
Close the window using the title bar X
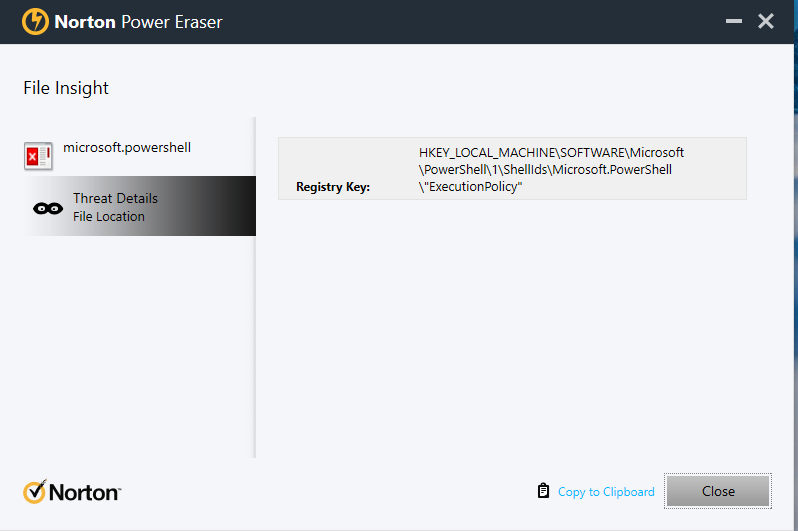click(x=766, y=21)
